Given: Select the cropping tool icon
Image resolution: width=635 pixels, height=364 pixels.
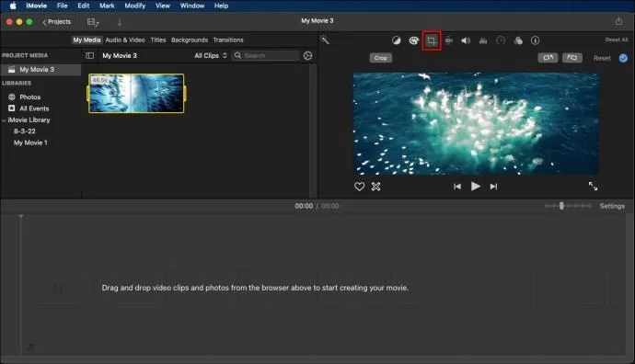Looking at the screenshot, I should tap(432, 40).
